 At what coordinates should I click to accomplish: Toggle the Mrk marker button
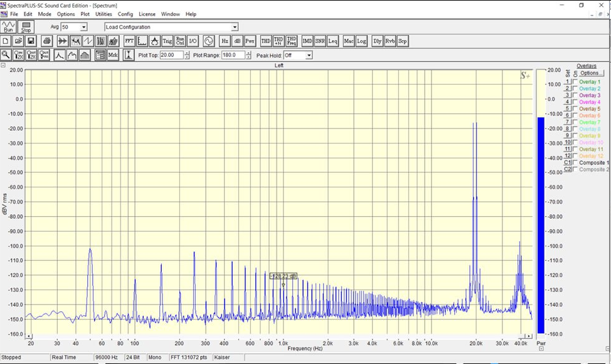click(113, 55)
